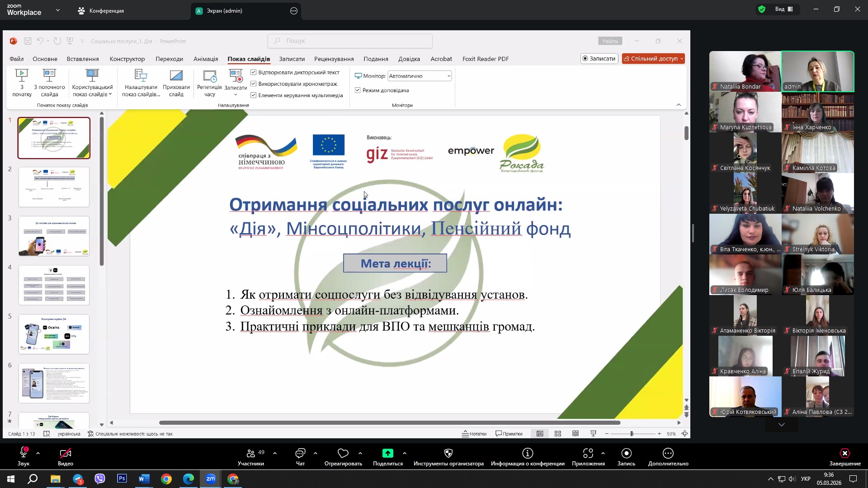Open the Zoom Chat panel

[x=300, y=454]
